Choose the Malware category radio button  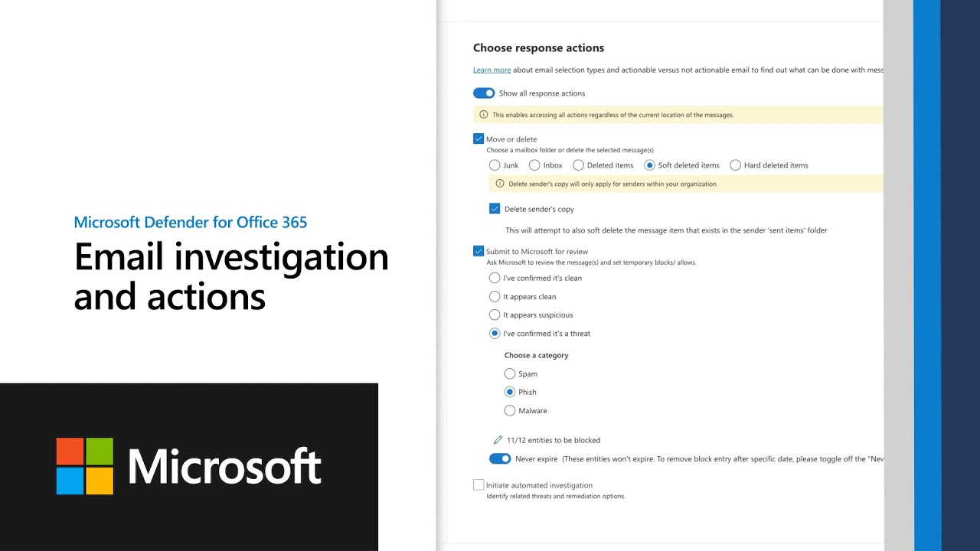510,411
